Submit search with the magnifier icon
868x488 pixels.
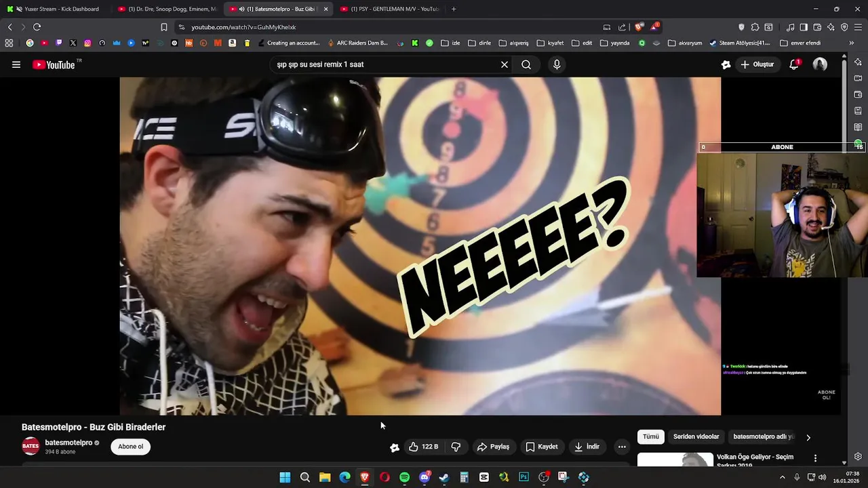tap(526, 65)
